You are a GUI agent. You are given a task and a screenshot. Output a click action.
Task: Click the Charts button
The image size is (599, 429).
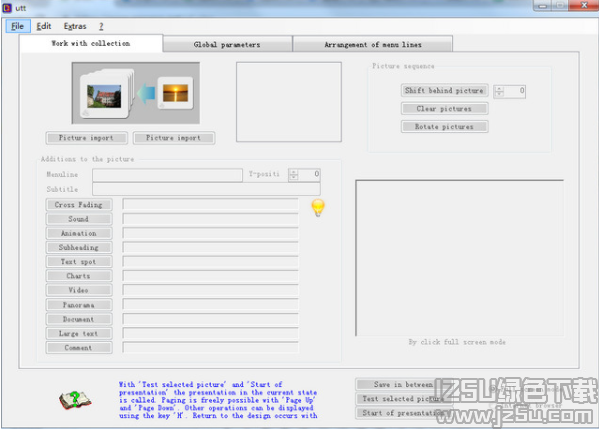point(79,276)
